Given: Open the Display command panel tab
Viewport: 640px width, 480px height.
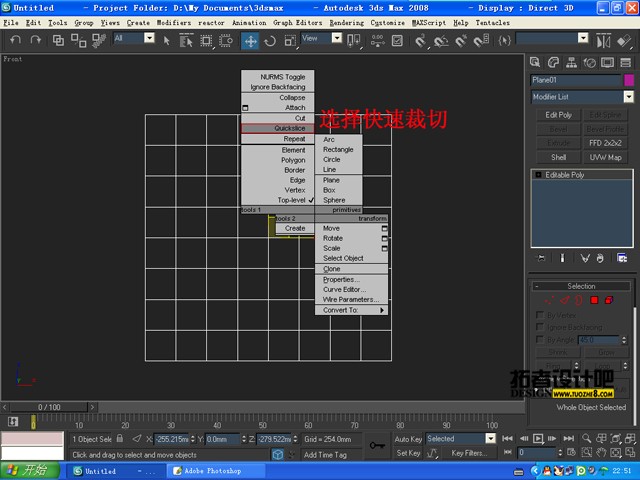Looking at the screenshot, I should 607,62.
